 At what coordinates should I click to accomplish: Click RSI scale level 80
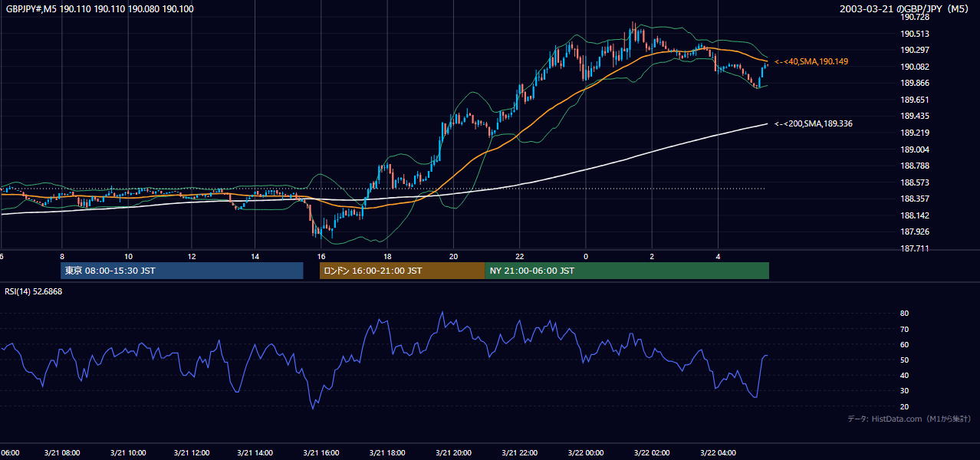tap(904, 314)
